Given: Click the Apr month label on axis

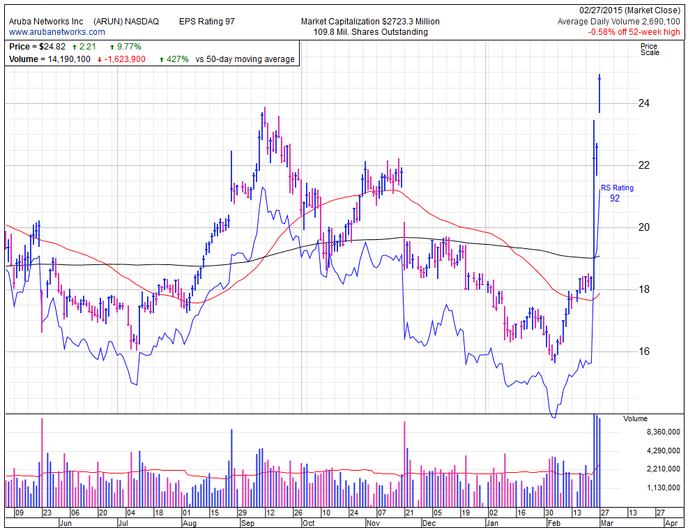Looking at the screenshot, I should coord(671,523).
